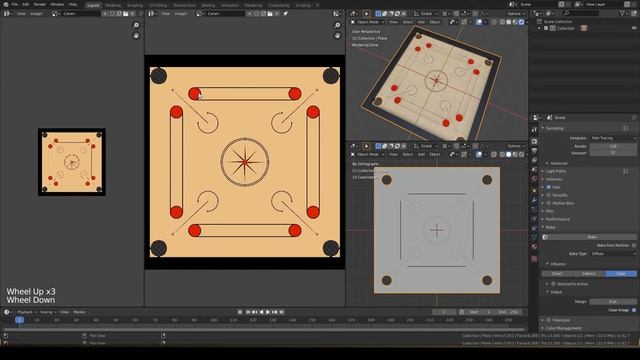Open the Edit menu

pos(26,4)
